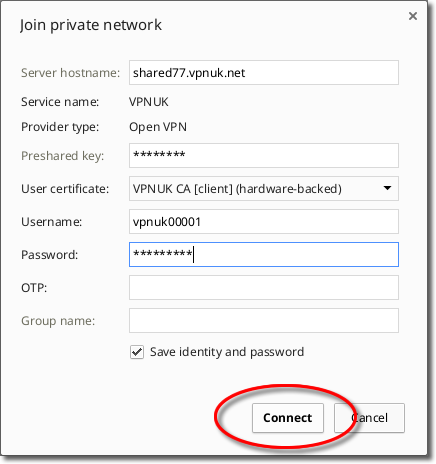436x464 pixels.
Task: Close the Join private network dialog
Action: [413, 16]
